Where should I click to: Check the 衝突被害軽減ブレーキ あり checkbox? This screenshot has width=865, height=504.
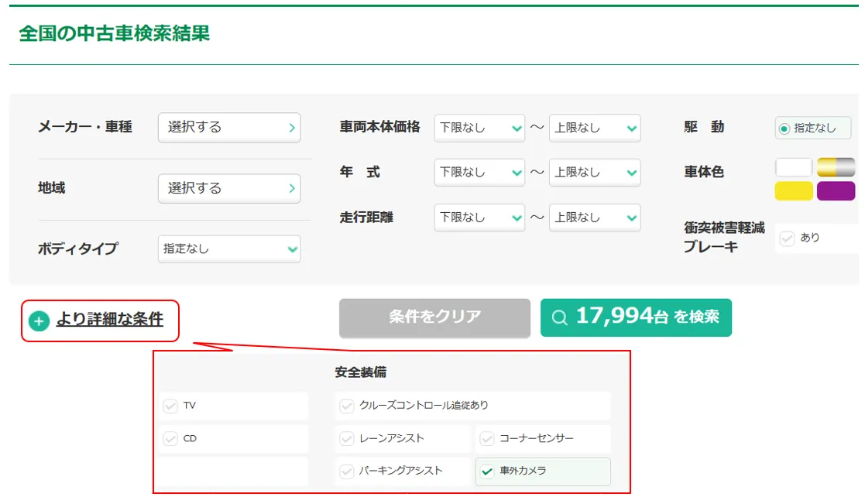pos(788,239)
